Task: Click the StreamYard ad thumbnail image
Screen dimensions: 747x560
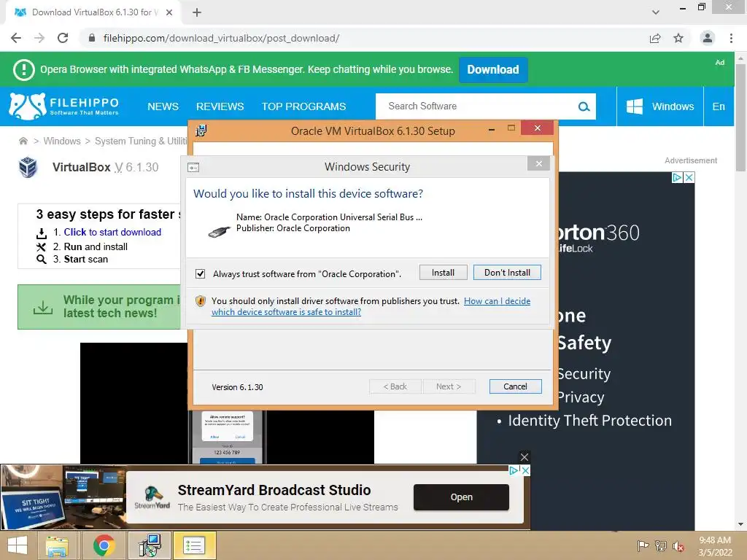Action: 63,497
